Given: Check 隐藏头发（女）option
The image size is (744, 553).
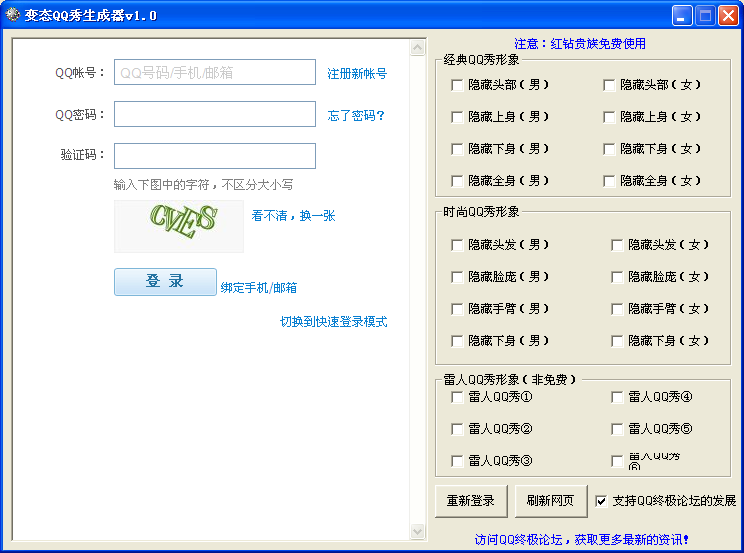Looking at the screenshot, I should 617,245.
